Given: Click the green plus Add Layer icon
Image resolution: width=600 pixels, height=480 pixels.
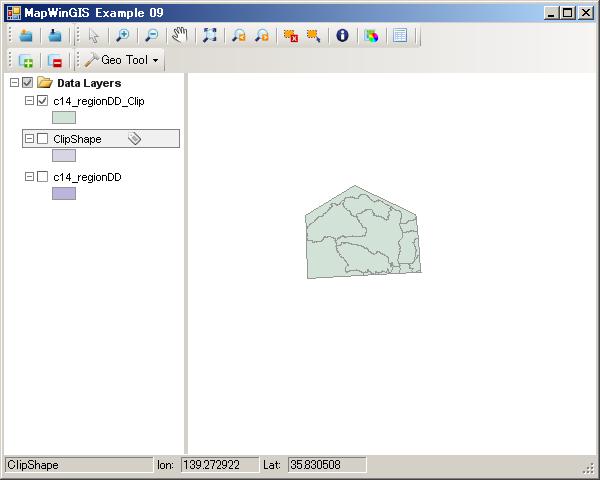Looking at the screenshot, I should pyautogui.click(x=26, y=60).
